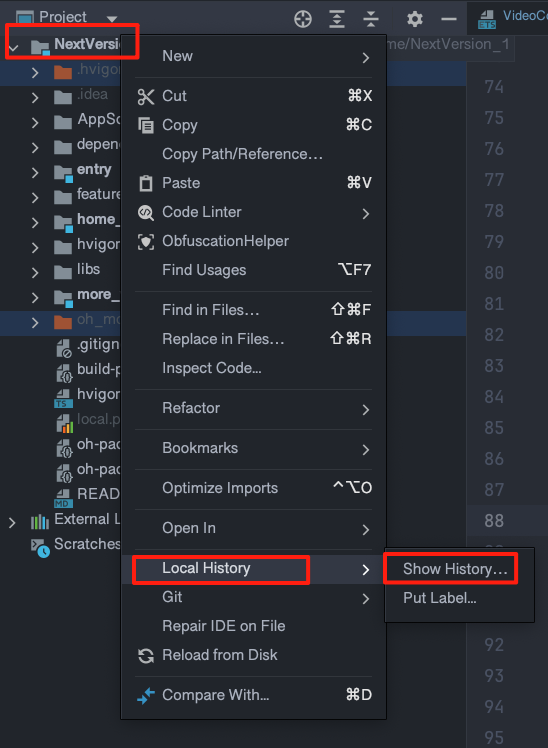Expand the entry module folder
Viewport: 548px width, 748px height.
tap(35, 172)
